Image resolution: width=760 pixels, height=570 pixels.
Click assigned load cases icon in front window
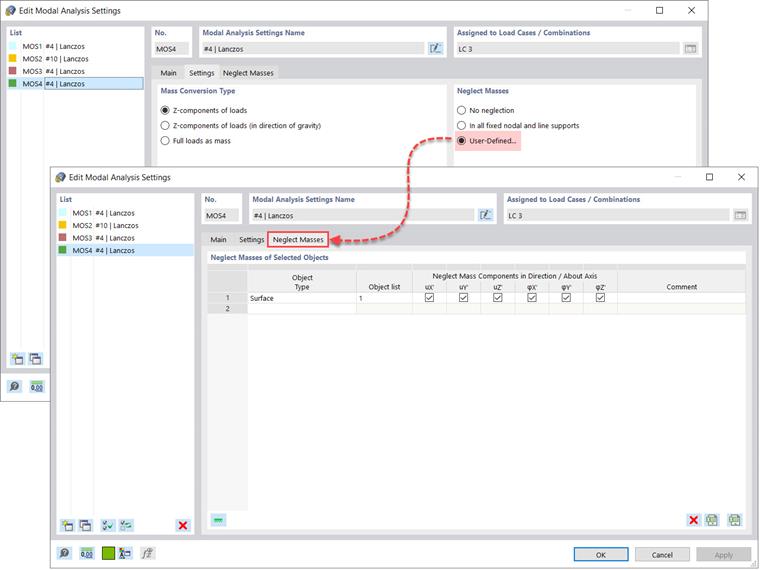coord(740,215)
